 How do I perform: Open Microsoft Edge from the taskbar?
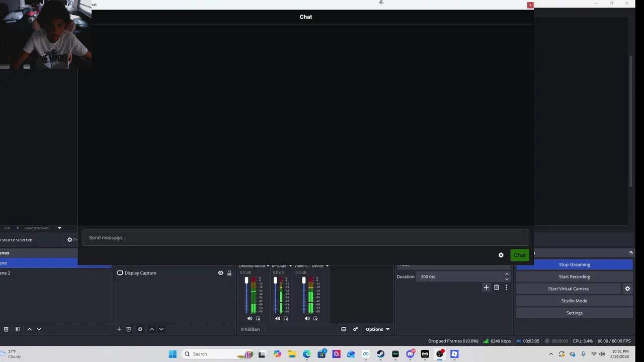point(307,354)
